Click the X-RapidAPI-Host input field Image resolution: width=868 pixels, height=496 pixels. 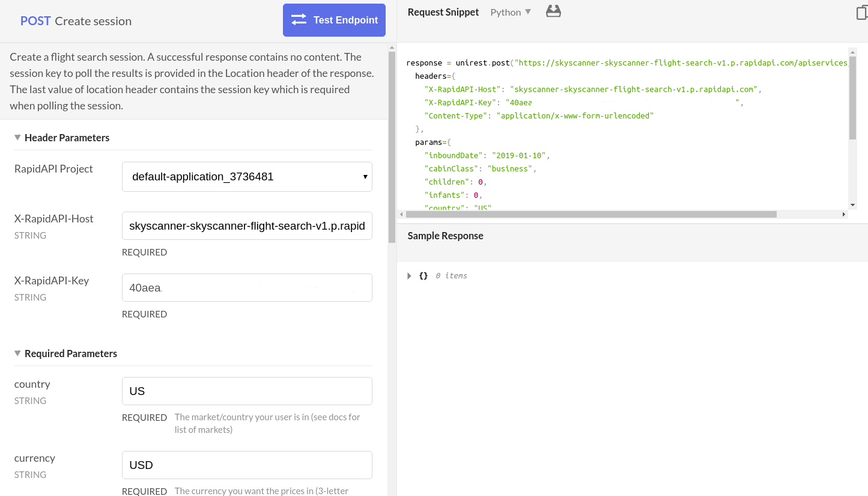coord(247,226)
